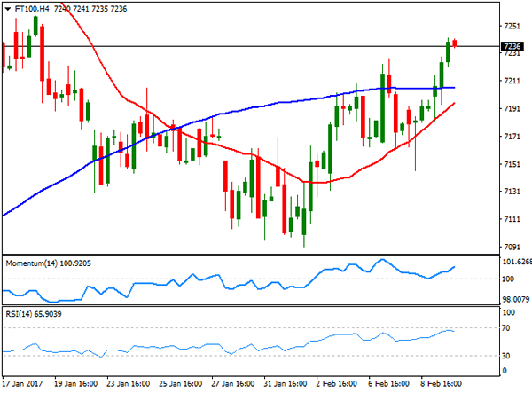Select the FT100,H4 symbol title text
Viewport: 532px width, 393px height.
32,9
